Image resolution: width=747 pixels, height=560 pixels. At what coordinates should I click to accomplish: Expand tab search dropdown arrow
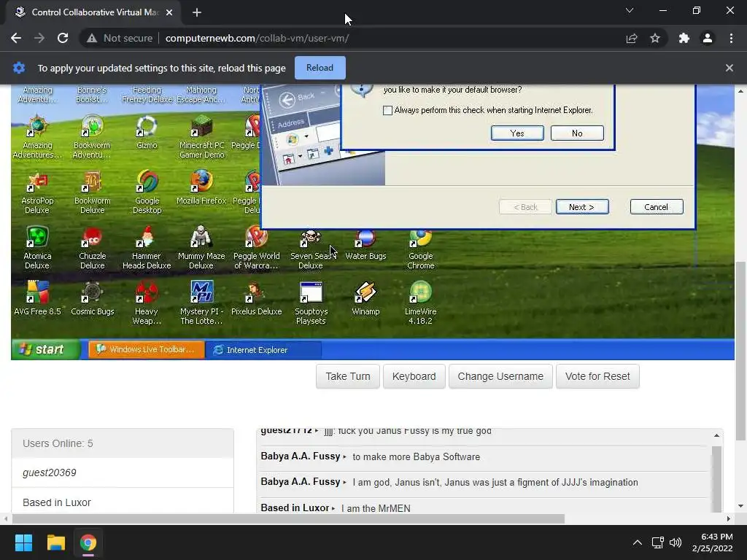(630, 10)
